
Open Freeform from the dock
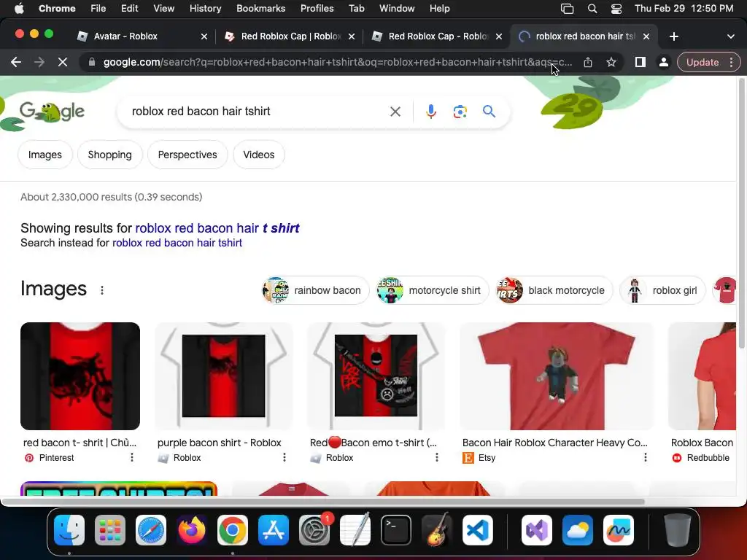click(619, 530)
